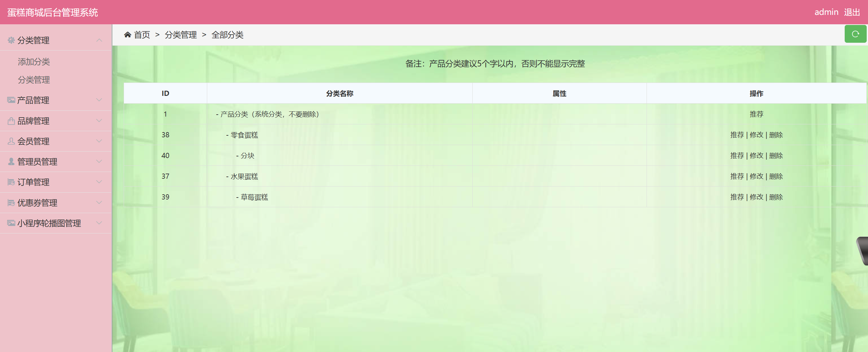868x352 pixels.
Task: Collapse the 分类管理 menu chevron
Action: point(99,40)
